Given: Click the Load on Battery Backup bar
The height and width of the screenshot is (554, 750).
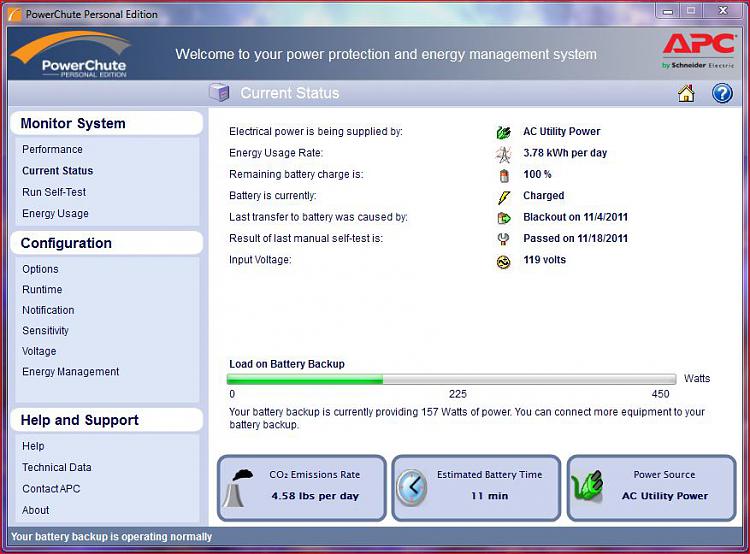Looking at the screenshot, I should [x=452, y=380].
